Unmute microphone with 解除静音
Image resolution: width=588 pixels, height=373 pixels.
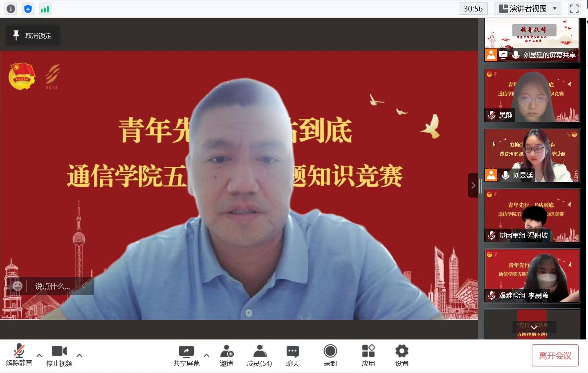click(x=19, y=355)
